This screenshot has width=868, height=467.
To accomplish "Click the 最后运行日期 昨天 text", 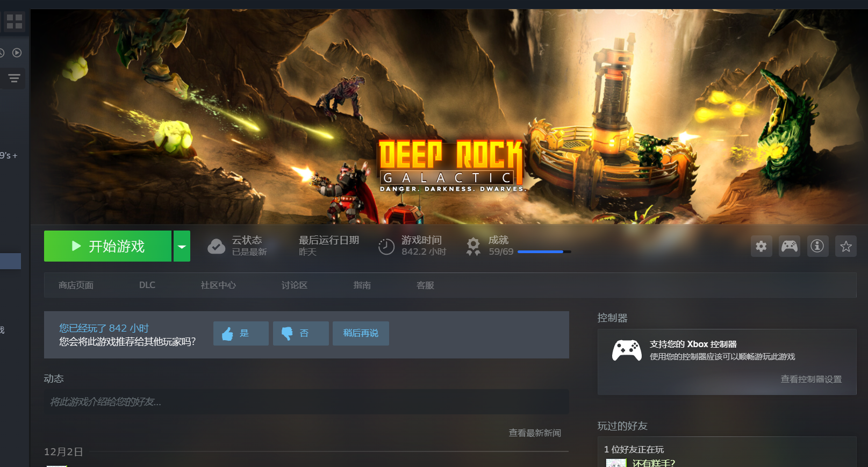I will 329,246.
